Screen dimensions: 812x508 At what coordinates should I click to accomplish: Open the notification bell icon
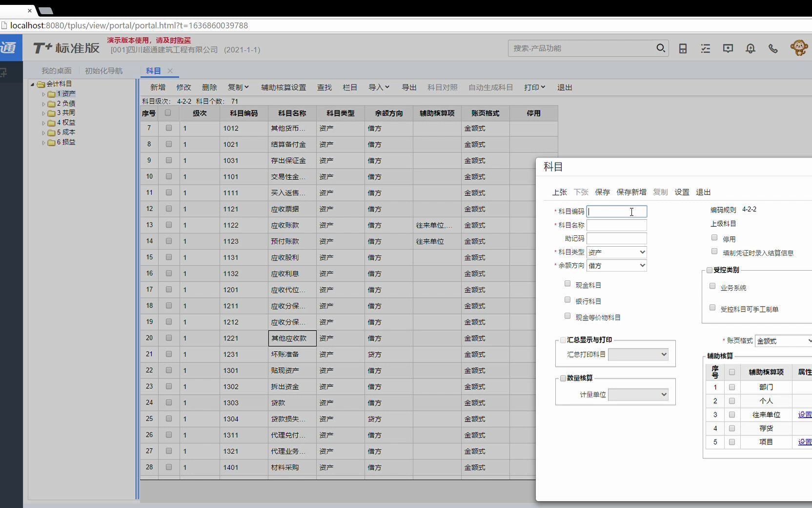[751, 48]
